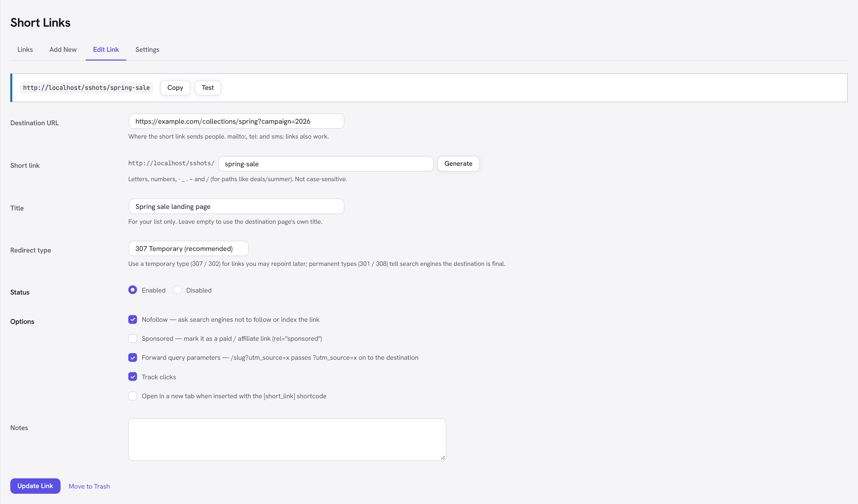The height and width of the screenshot is (504, 858).
Task: Click 'Where the short link sends people' hint
Action: pyautogui.click(x=228, y=137)
